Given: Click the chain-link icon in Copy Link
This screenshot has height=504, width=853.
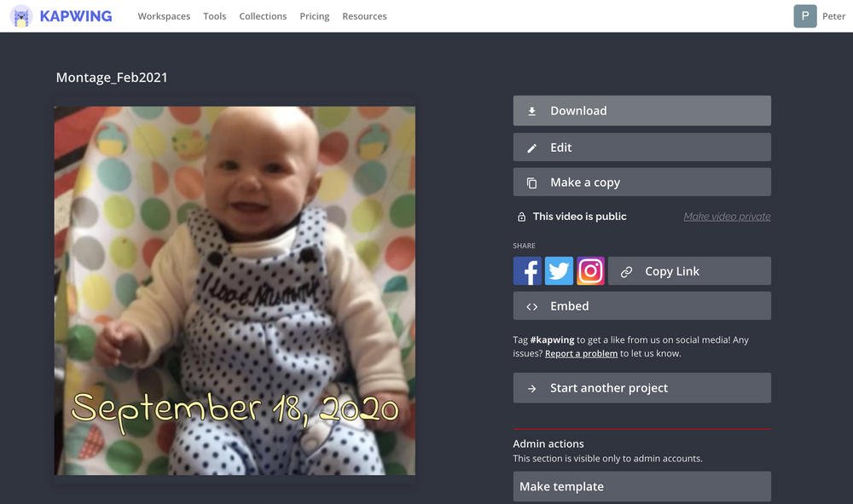Looking at the screenshot, I should (x=628, y=270).
